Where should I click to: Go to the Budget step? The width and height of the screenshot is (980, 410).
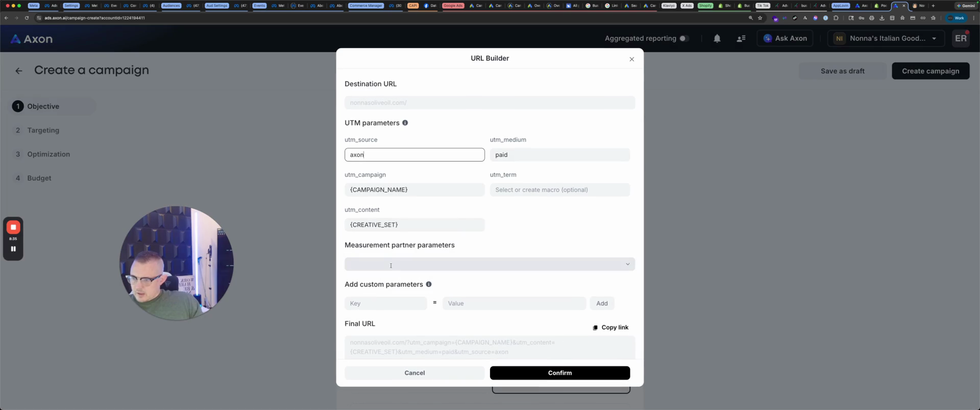click(39, 178)
